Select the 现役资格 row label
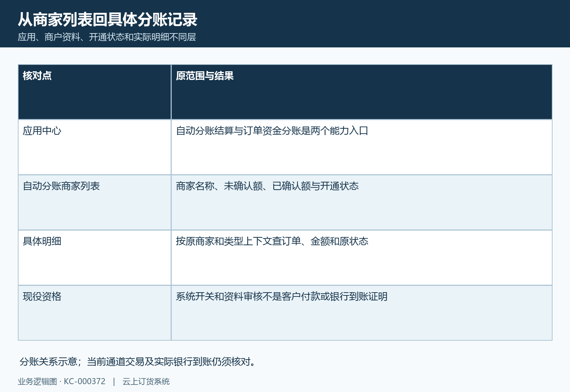The height and width of the screenshot is (392, 570). 42,296
